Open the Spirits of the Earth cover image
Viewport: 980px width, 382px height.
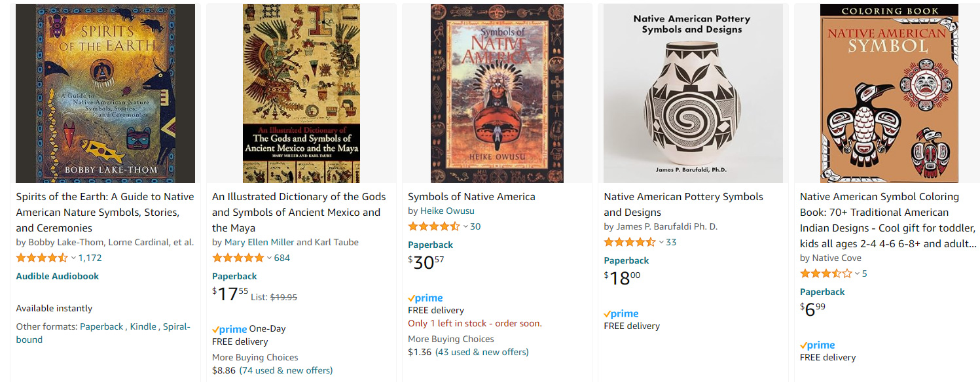pos(105,93)
